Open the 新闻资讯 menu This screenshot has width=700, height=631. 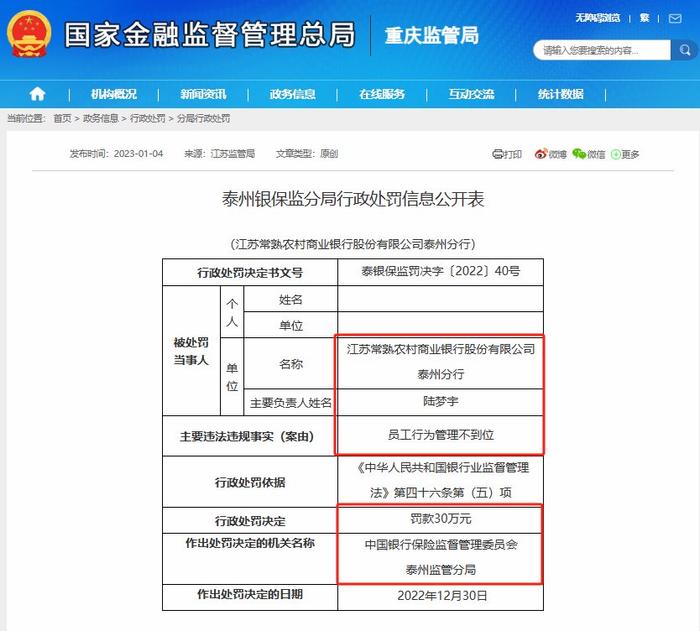click(x=203, y=94)
